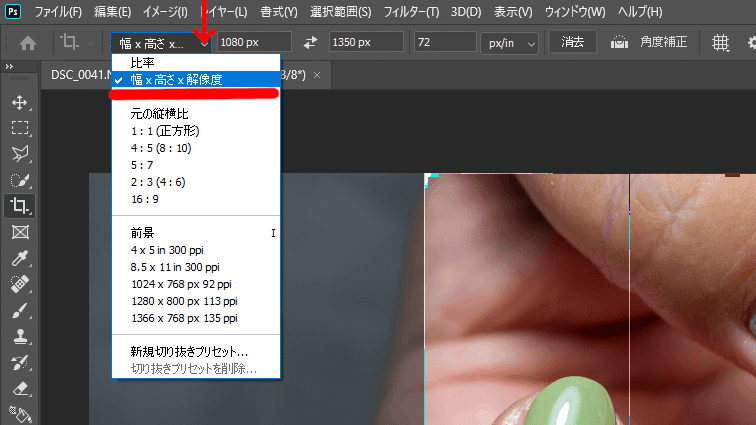756x425 pixels.
Task: Open the crop ratio preset dropdown
Action: [x=161, y=43]
